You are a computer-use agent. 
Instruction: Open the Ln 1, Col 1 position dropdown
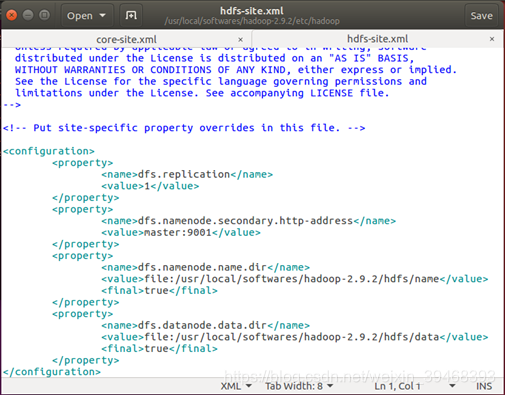pyautogui.click(x=414, y=386)
